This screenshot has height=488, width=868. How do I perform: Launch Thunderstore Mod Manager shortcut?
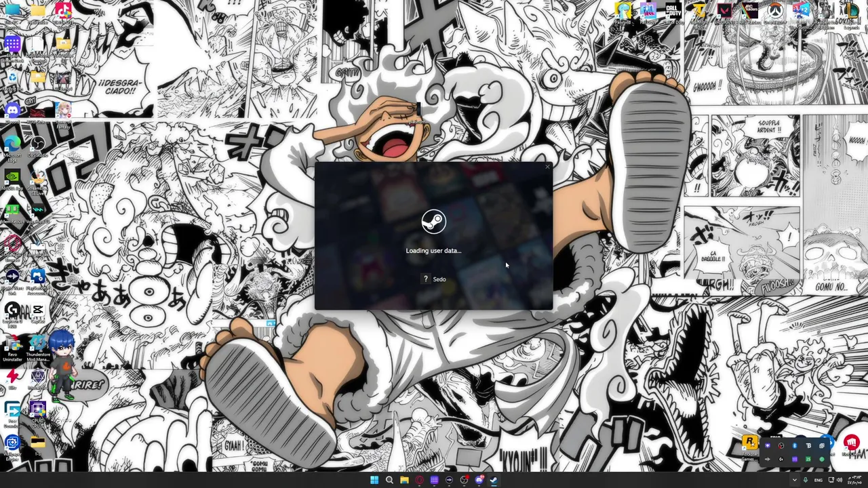coord(38,347)
